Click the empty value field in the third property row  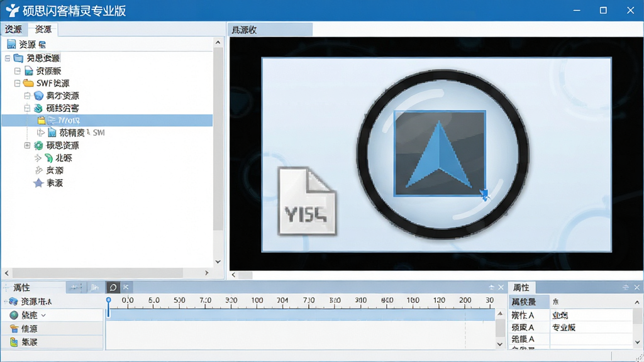[x=591, y=339]
